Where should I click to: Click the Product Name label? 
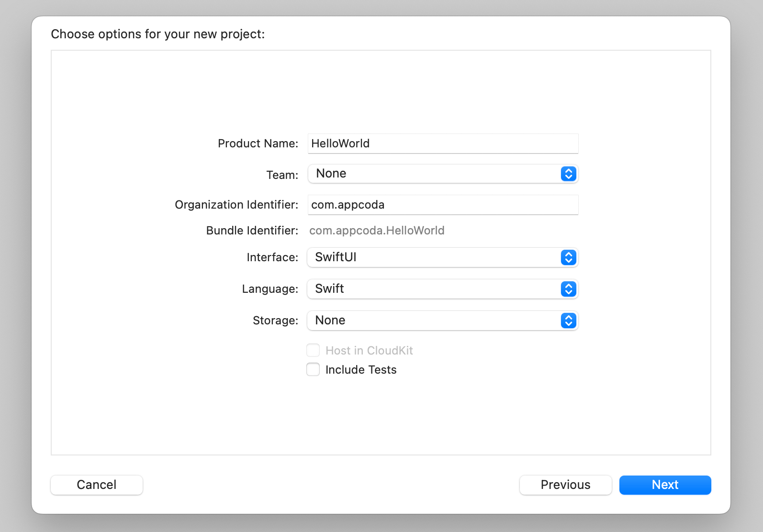click(258, 144)
